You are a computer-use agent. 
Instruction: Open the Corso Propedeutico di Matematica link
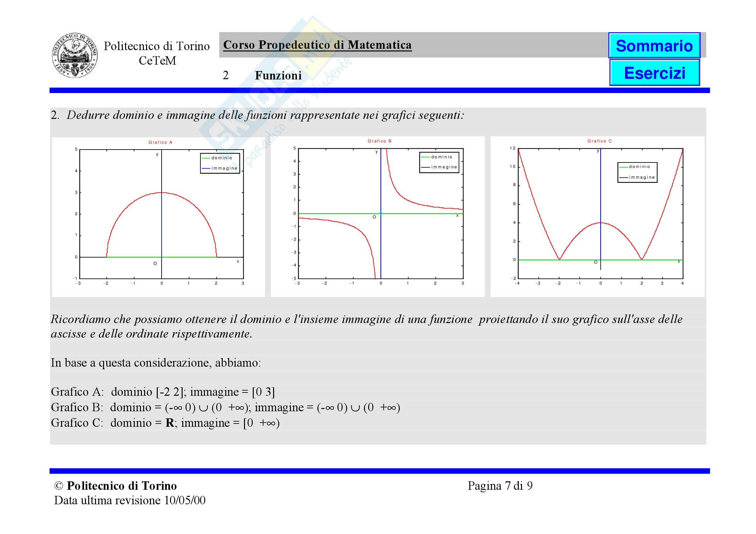[317, 45]
